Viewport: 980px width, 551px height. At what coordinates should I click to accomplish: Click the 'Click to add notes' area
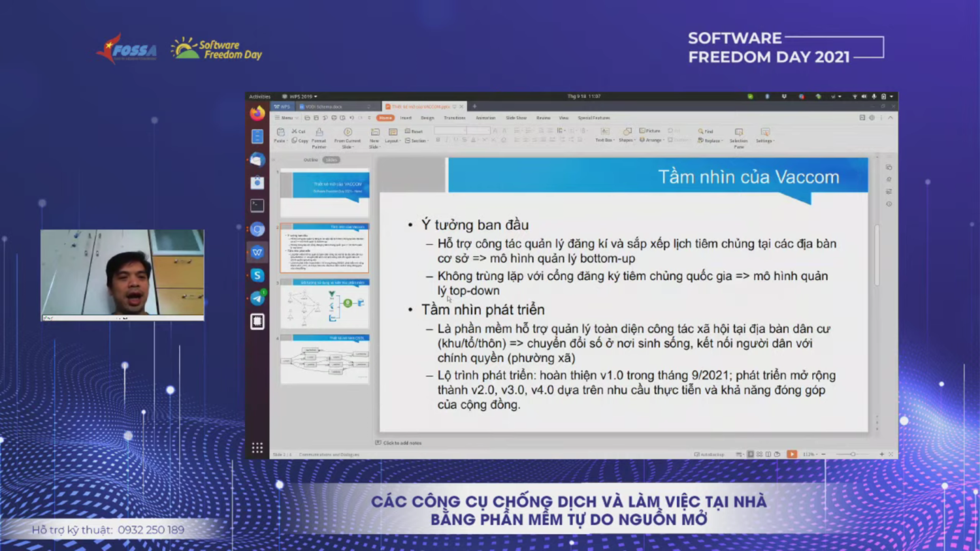402,443
